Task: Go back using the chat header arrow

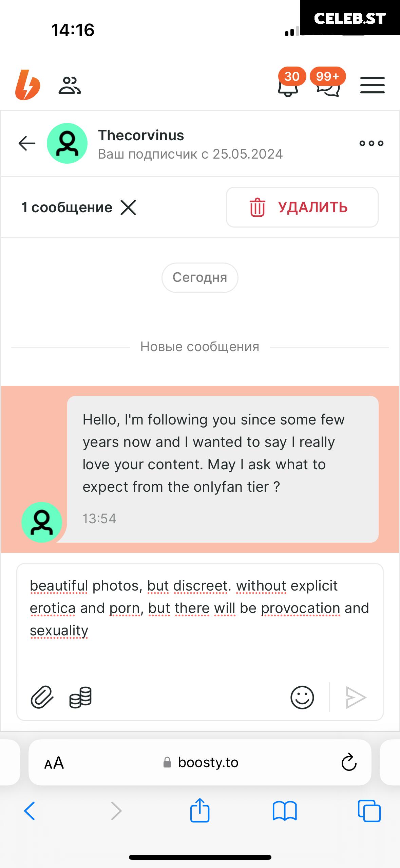Action: (x=27, y=143)
